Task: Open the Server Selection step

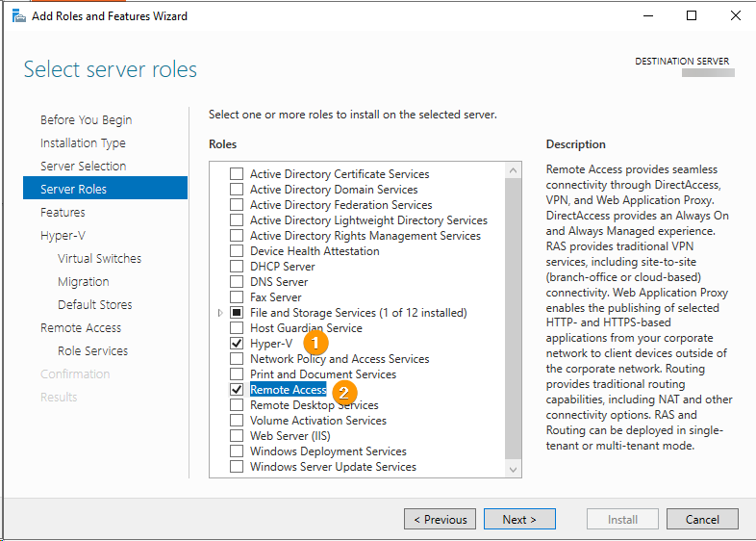Action: 83,167
